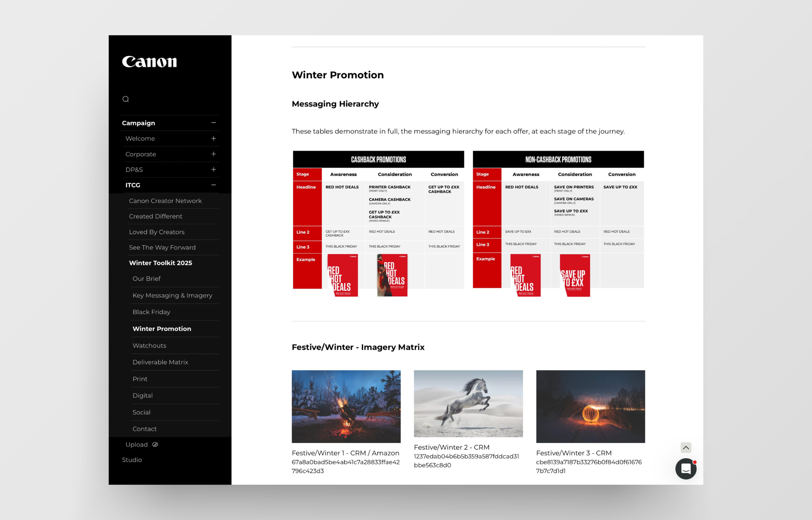The image size is (812, 520).
Task: Expand the Welcome section
Action: pos(213,138)
